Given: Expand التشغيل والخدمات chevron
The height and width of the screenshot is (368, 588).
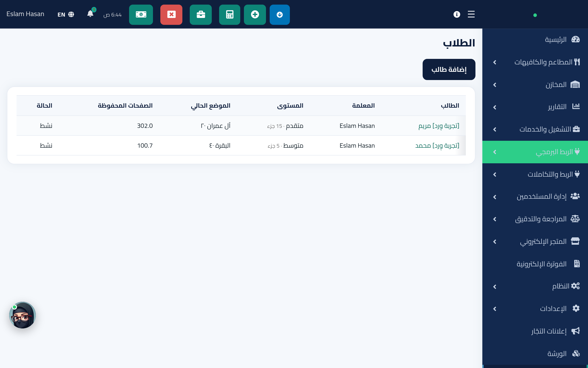Looking at the screenshot, I should 495,129.
